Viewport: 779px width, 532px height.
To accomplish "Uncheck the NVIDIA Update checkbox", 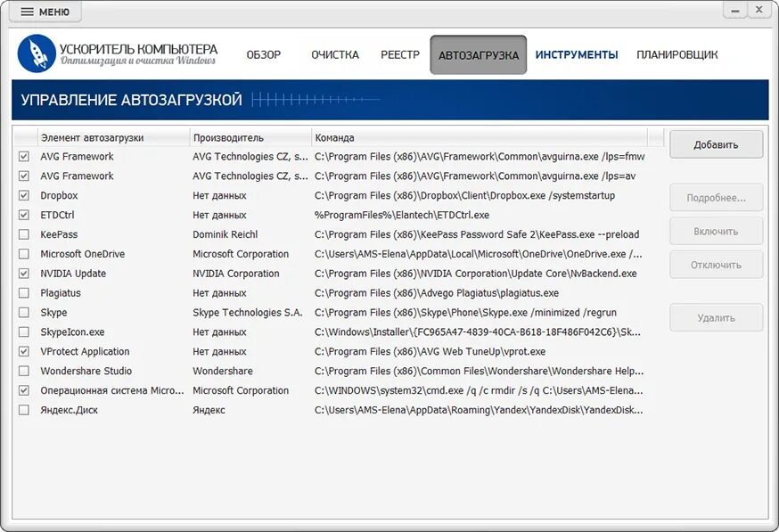I will pyautogui.click(x=24, y=274).
